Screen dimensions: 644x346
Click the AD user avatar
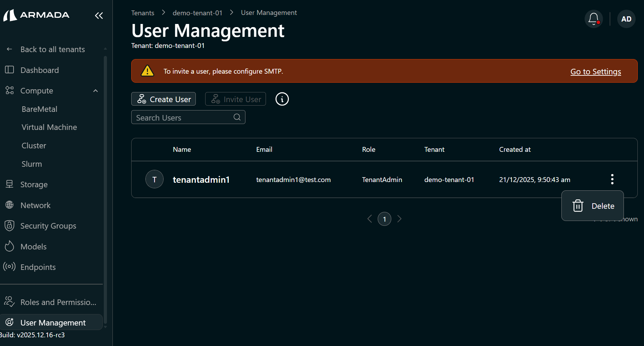(x=626, y=19)
